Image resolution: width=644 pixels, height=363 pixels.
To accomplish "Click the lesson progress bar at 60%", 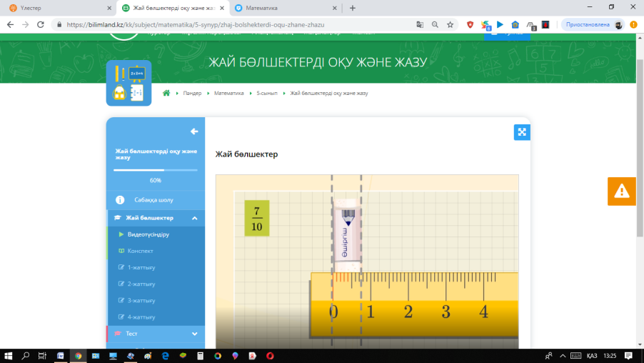I will coord(156,170).
